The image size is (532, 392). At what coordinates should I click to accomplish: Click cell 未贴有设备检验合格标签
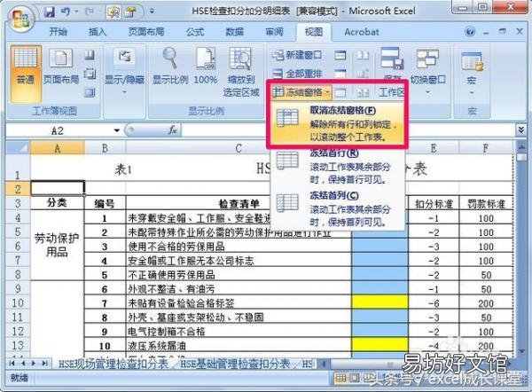coord(239,302)
